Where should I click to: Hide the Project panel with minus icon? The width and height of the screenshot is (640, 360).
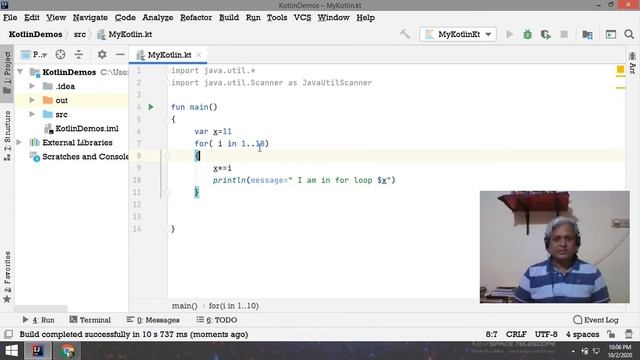120,55
